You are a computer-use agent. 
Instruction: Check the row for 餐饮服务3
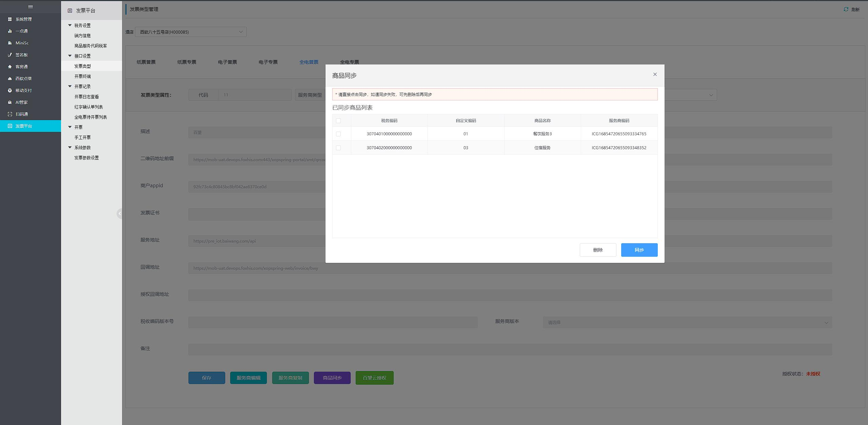point(338,134)
